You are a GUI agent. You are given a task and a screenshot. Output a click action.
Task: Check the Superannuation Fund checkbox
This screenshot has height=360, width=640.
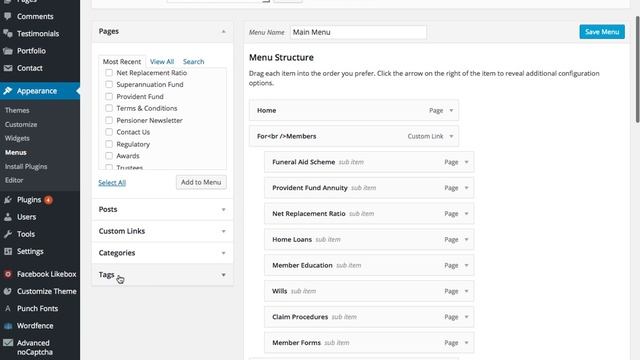tap(109, 84)
